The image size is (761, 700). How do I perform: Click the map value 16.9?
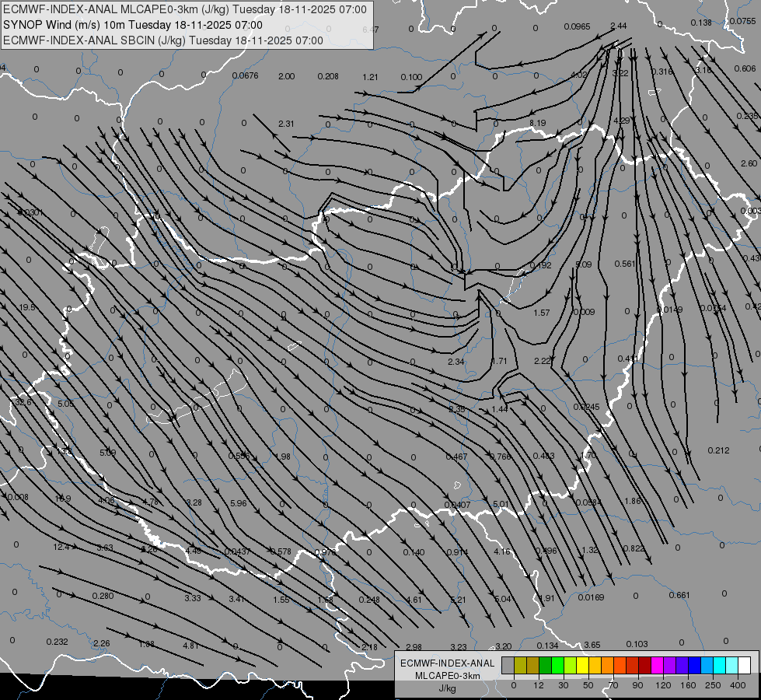[x=63, y=499]
